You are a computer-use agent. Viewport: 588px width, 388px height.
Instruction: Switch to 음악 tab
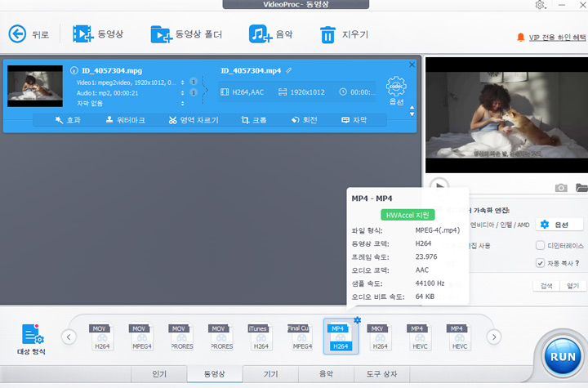pyautogui.click(x=326, y=374)
